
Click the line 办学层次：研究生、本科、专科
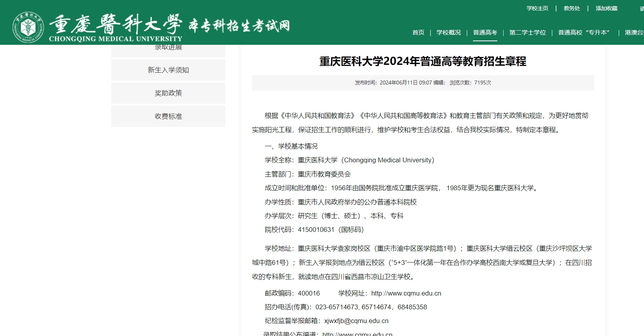[334, 216]
